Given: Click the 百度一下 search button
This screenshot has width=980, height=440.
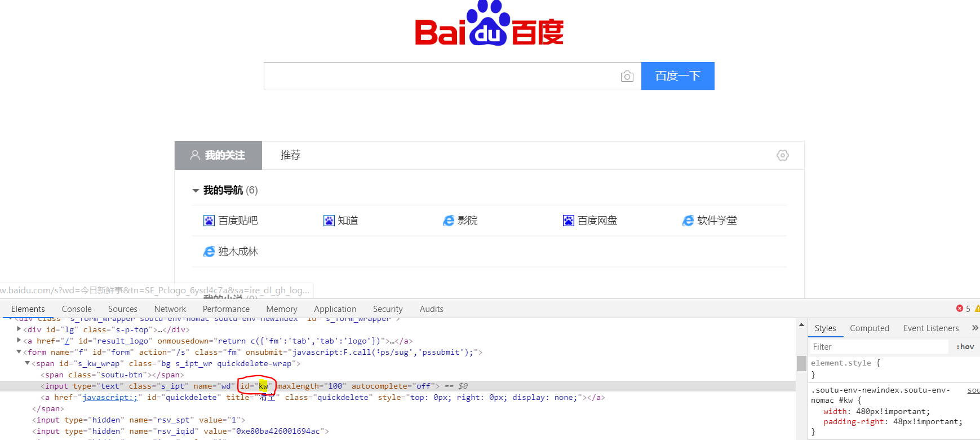Looking at the screenshot, I should (678, 76).
